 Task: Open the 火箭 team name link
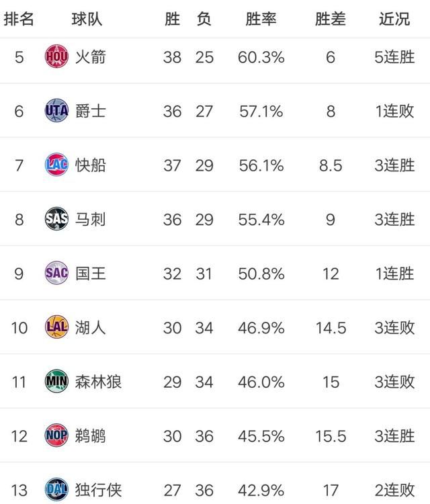point(91,57)
